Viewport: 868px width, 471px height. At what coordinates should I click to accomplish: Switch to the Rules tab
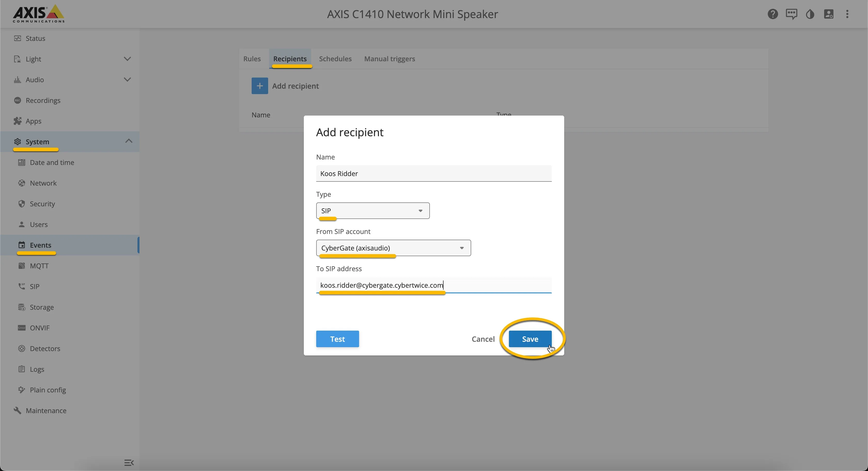(x=252, y=59)
